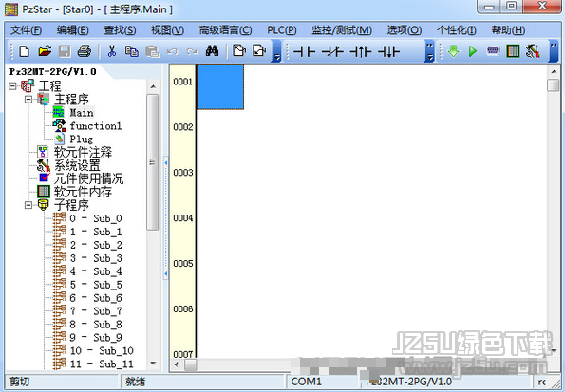Select subroutine 9 - Sub_9
The width and height of the screenshot is (565, 392).
pyautogui.click(x=96, y=338)
